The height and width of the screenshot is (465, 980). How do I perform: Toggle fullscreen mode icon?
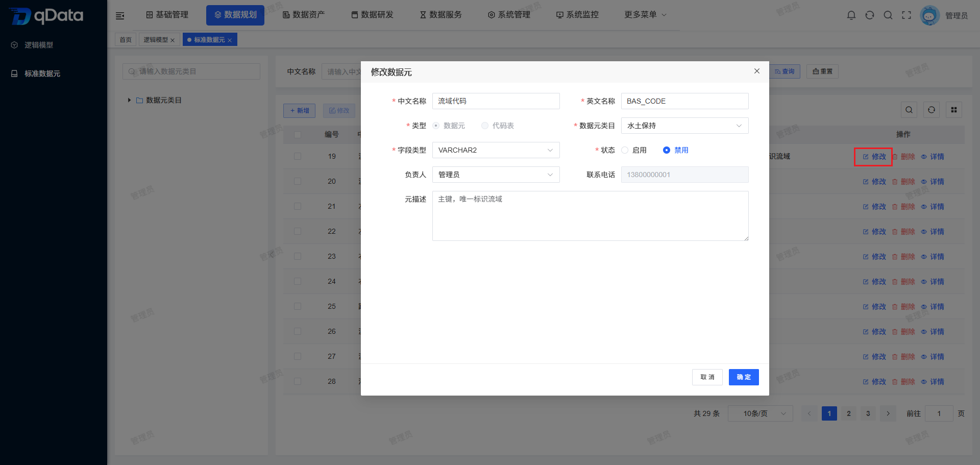coord(906,15)
